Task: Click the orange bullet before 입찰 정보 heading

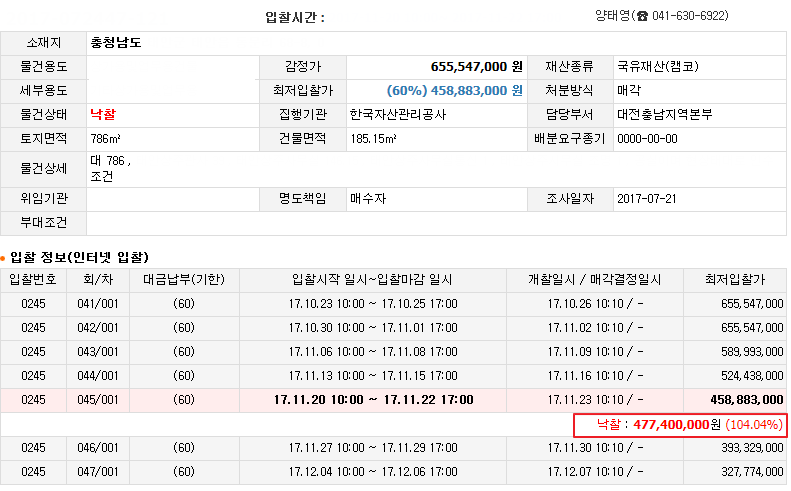Action: tap(3, 259)
